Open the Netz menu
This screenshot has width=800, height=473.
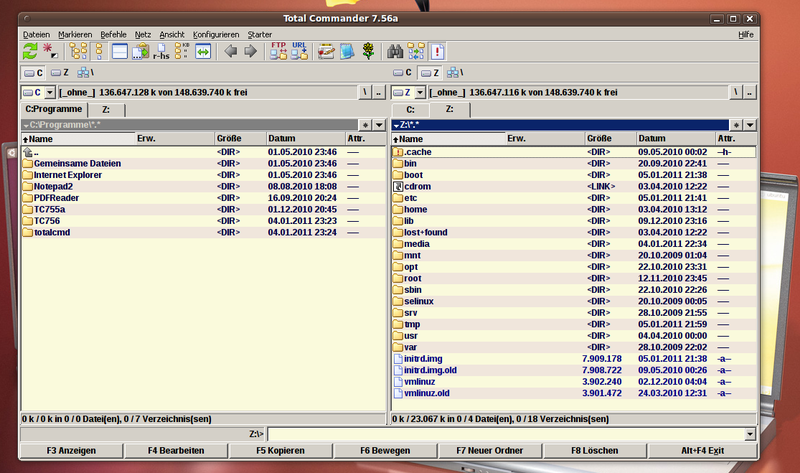(143, 35)
